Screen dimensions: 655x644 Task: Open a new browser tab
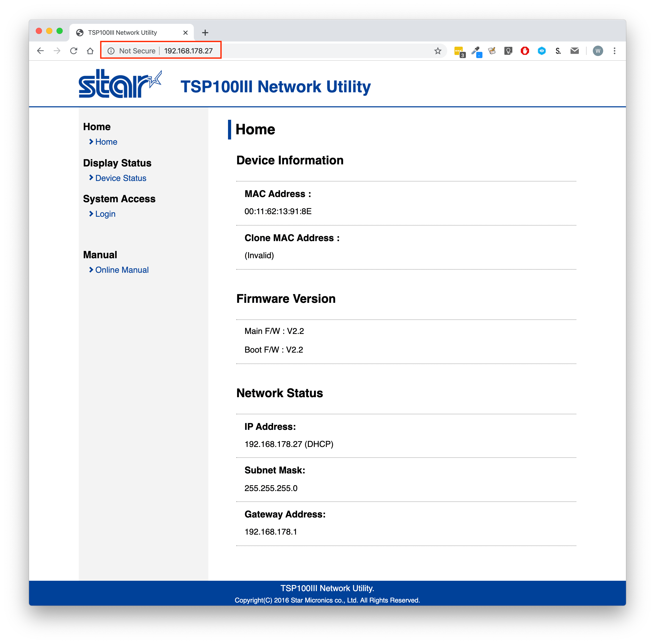pos(205,32)
